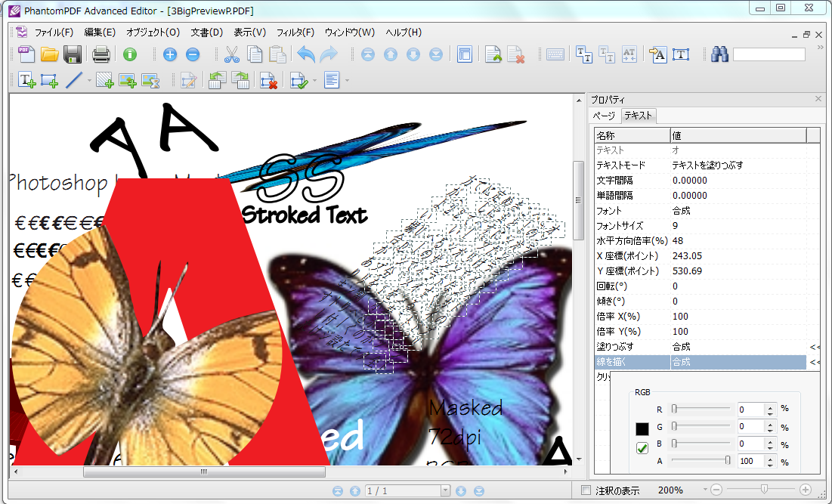Viewport: 832px width, 504px height.
Task: Delete the selected object with red X
Action: pos(268,81)
